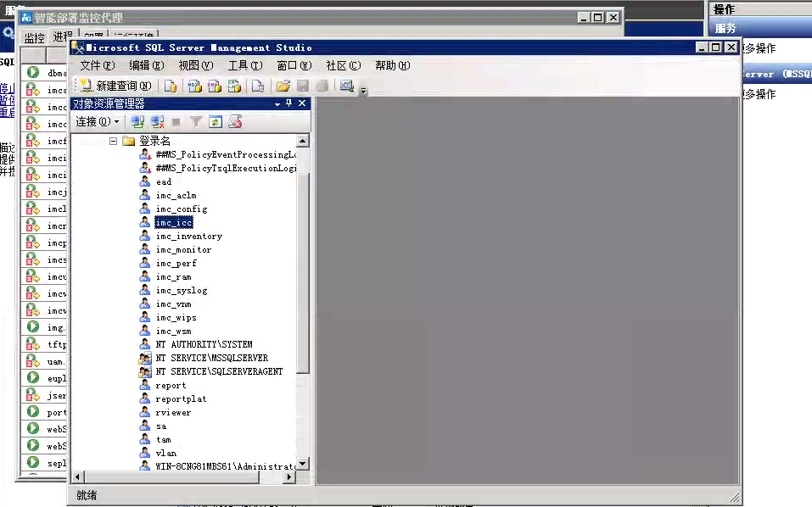Open the 帮助 menu

pyautogui.click(x=393, y=65)
